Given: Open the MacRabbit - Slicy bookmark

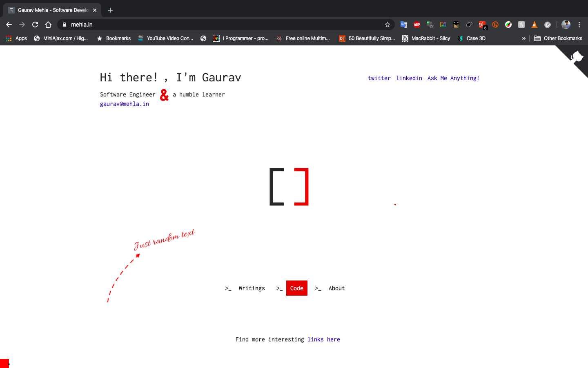Looking at the screenshot, I should click(426, 38).
